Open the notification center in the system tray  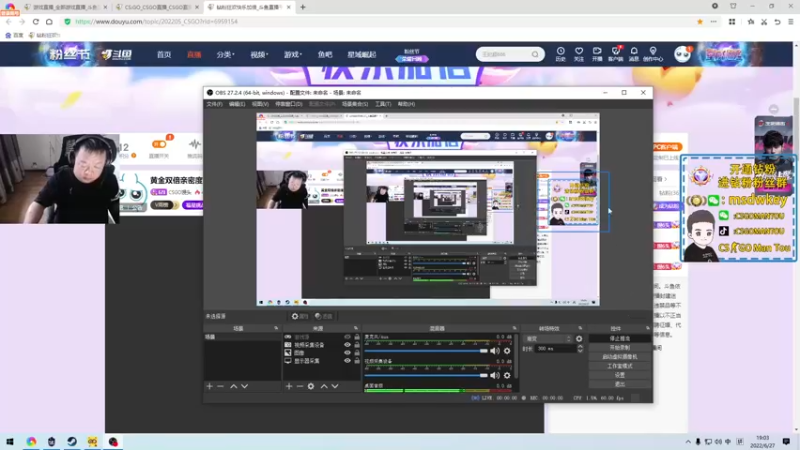[786, 441]
